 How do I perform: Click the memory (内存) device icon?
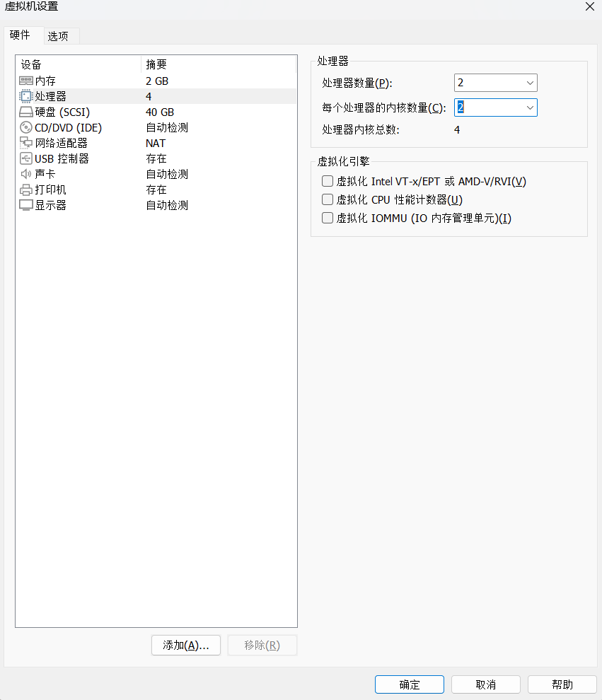tap(26, 81)
